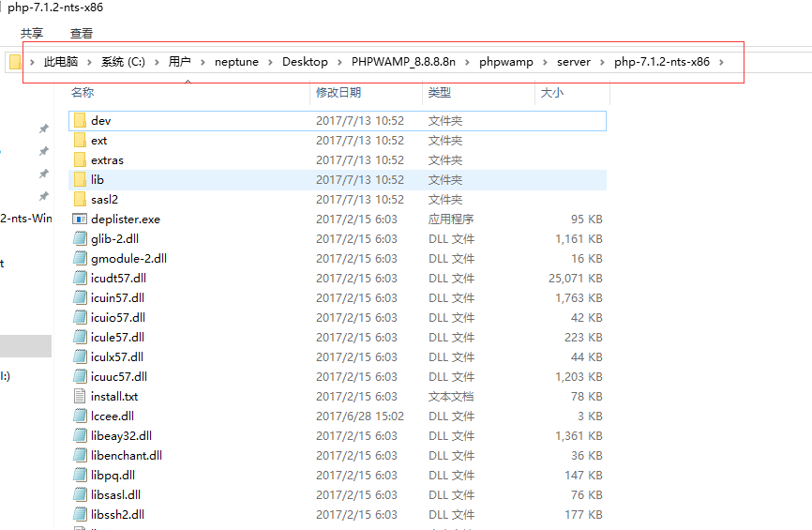Select the icudt57.dll file icon
Viewport: 812px width, 530px height.
[80, 279]
